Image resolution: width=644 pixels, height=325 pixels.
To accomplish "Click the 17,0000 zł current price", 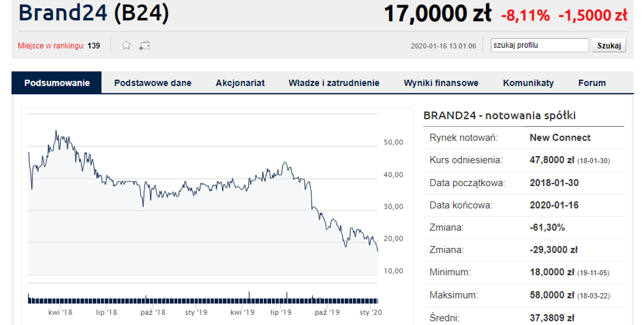I will 438,14.
